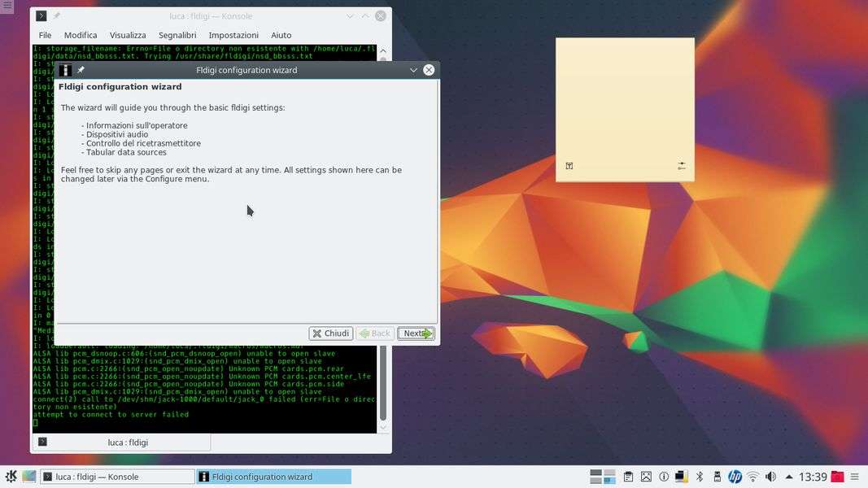Open the notifications info tray icon
868x488 pixels.
point(664,477)
